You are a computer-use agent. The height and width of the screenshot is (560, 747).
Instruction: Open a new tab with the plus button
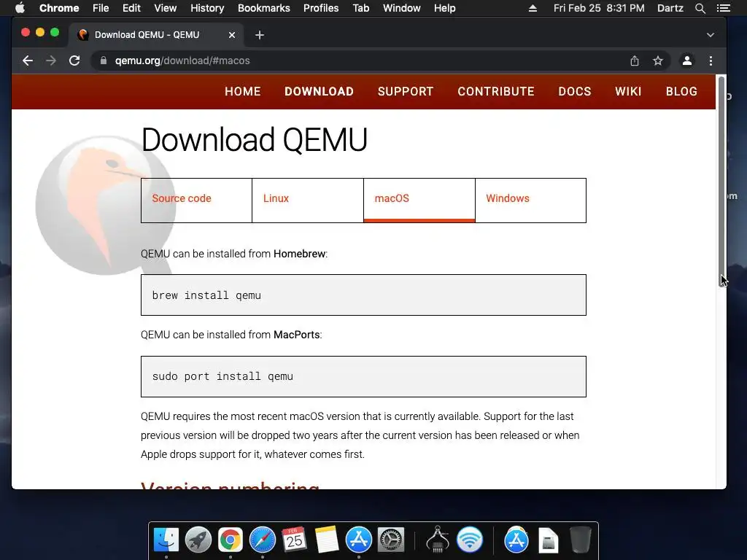tap(260, 35)
